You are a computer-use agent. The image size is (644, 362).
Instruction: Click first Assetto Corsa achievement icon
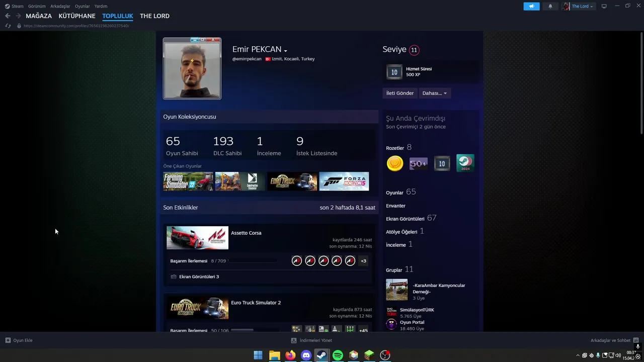(x=297, y=260)
